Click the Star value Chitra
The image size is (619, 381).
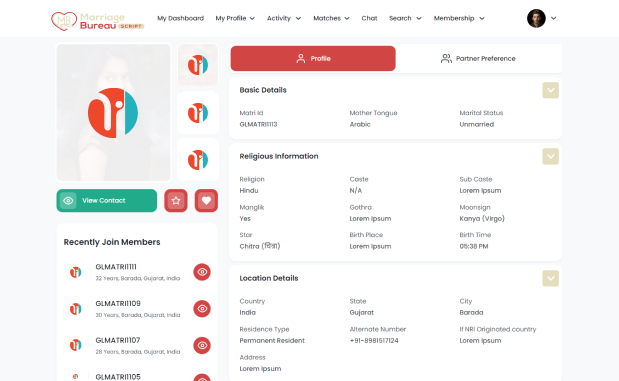pyautogui.click(x=260, y=246)
